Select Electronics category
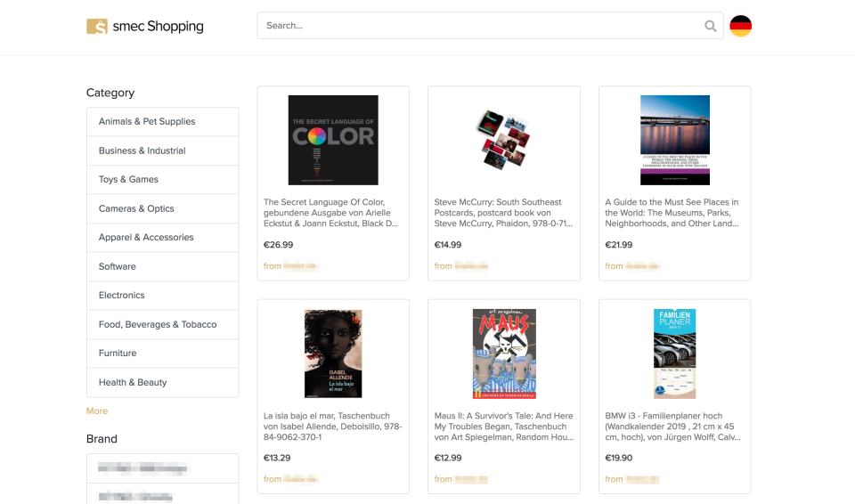The width and height of the screenshot is (855, 504). (162, 295)
